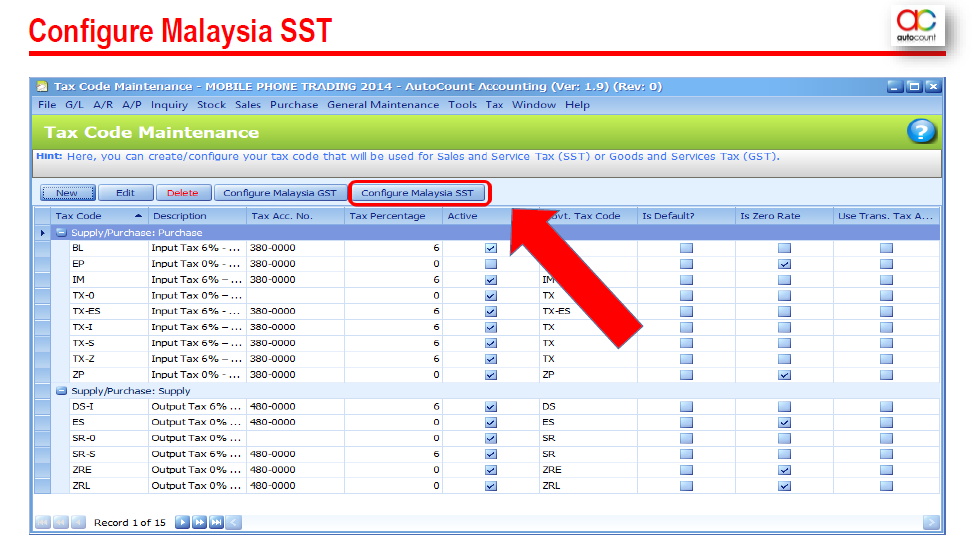Image resolution: width=973 pixels, height=544 pixels.
Task: Sort by Tax Code column header
Action: click(99, 216)
